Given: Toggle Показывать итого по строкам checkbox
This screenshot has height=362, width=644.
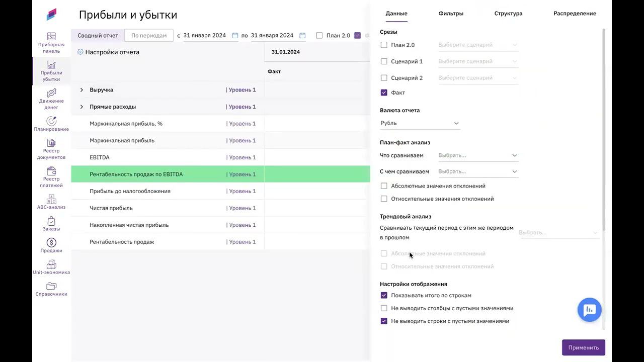Looking at the screenshot, I should pyautogui.click(x=384, y=296).
